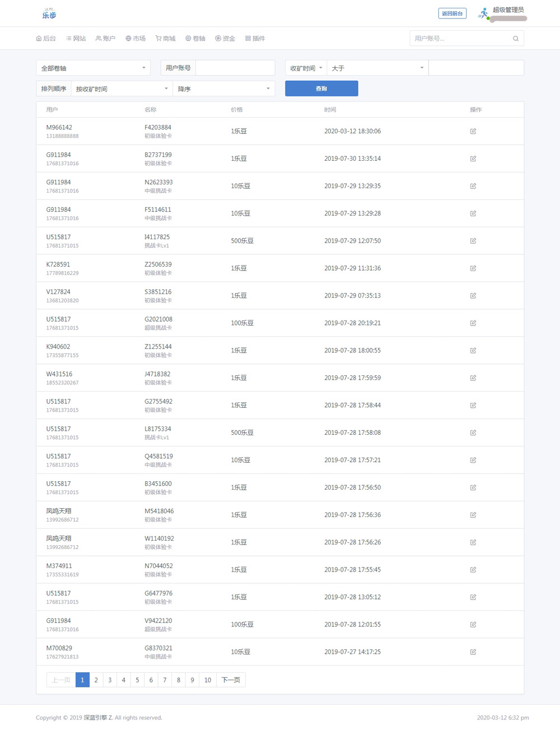Open the 按收矿时间 sort dropdown

coord(122,89)
